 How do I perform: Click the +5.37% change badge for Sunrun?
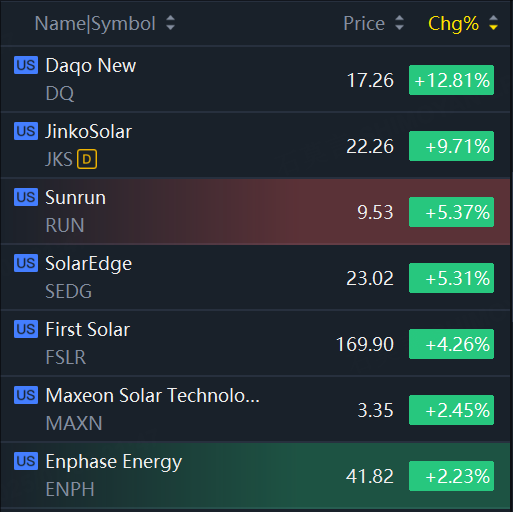point(451,212)
